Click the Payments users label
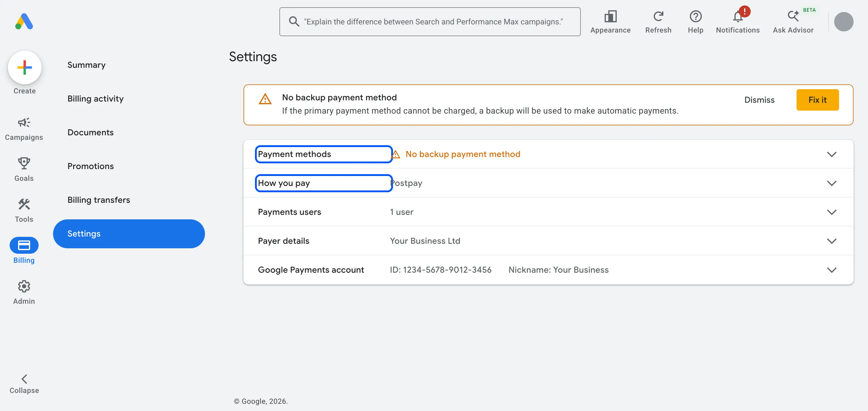Viewport: 868px width, 411px height. tap(289, 212)
